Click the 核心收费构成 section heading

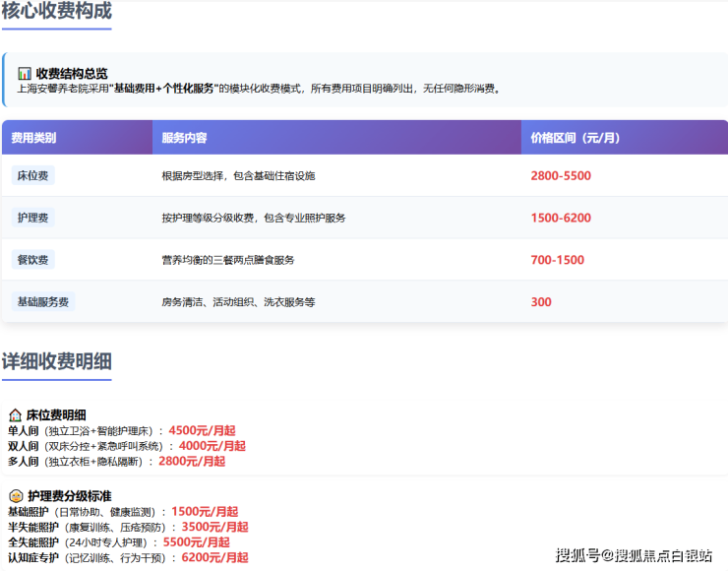[x=56, y=12]
